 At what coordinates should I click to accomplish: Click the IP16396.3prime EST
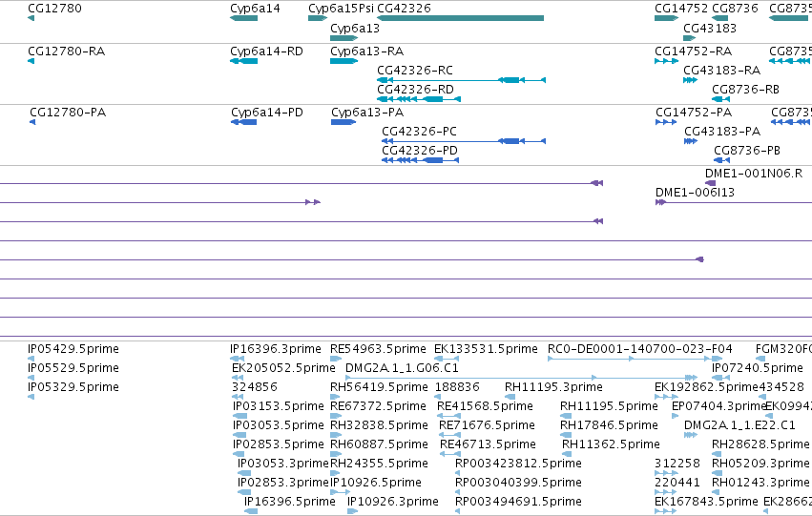coord(238,358)
